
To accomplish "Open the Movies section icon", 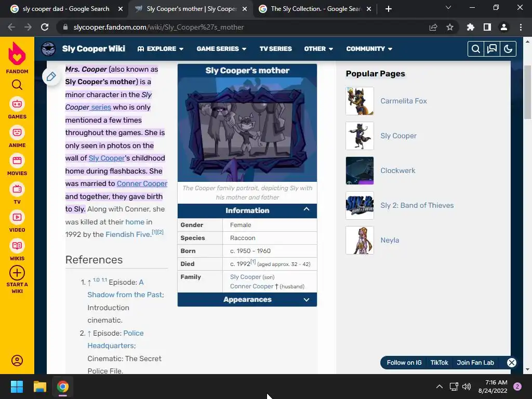I will click(x=17, y=161).
